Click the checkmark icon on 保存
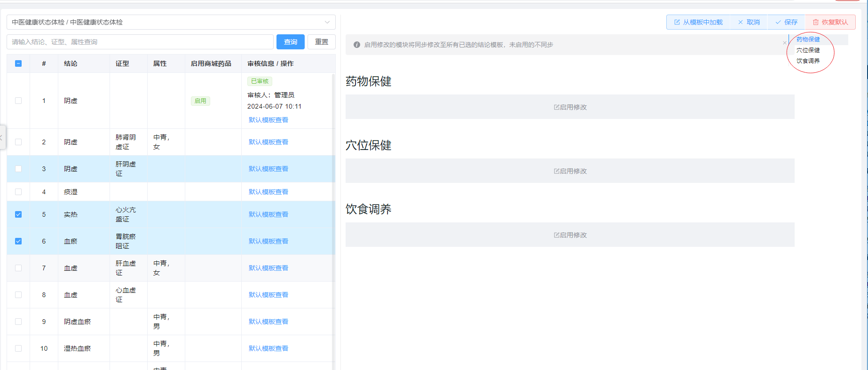The height and width of the screenshot is (370, 868). [778, 22]
